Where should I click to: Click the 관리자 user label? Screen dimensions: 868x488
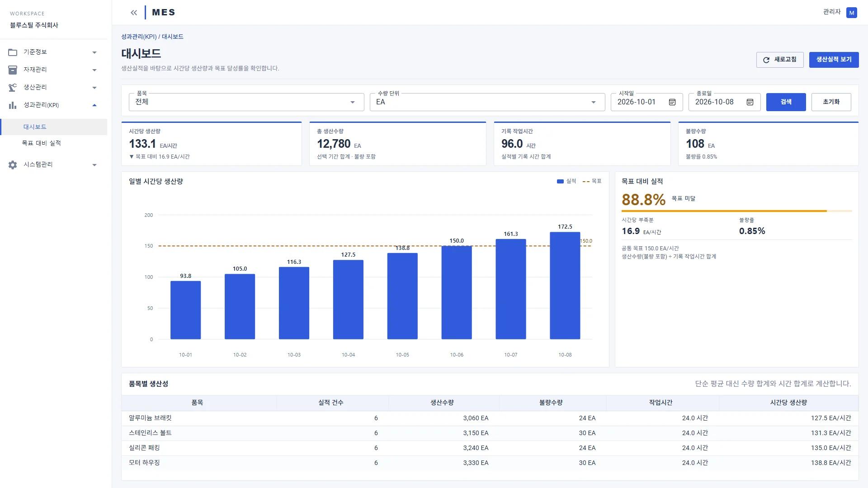(x=832, y=12)
